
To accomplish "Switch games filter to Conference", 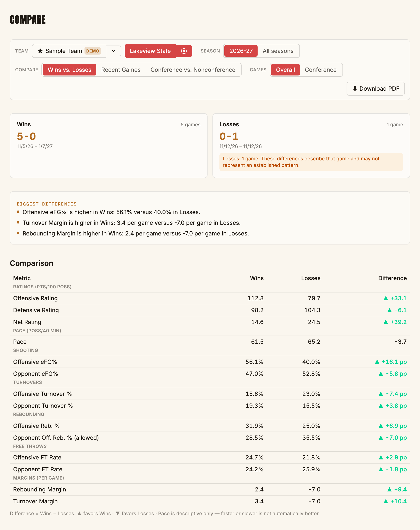I will (x=321, y=70).
